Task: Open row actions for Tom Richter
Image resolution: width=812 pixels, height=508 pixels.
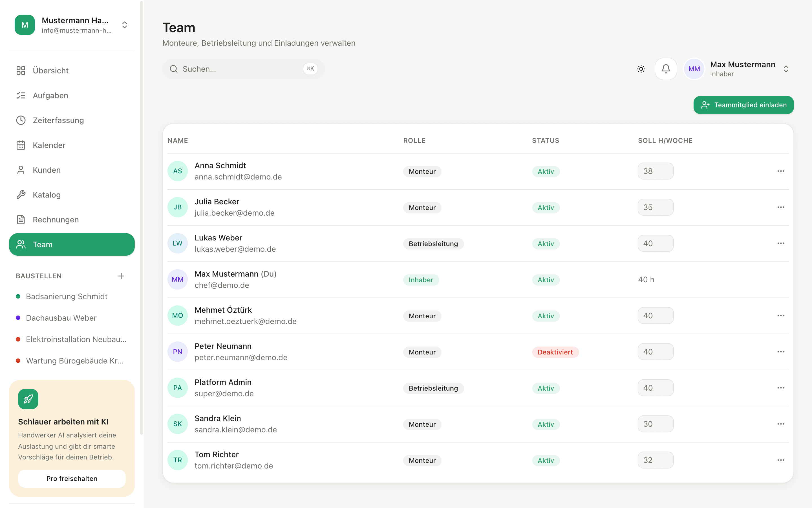Action: click(x=781, y=460)
